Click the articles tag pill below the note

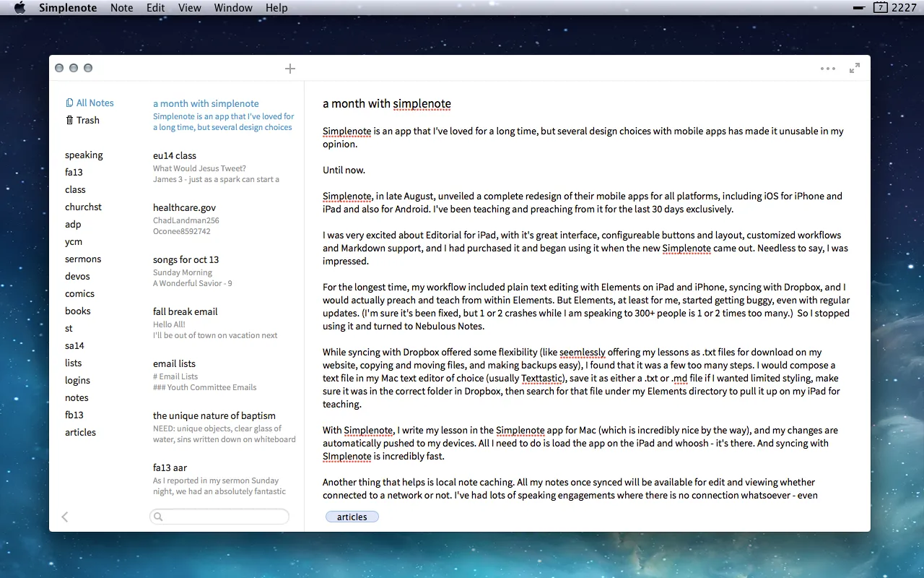(x=352, y=517)
